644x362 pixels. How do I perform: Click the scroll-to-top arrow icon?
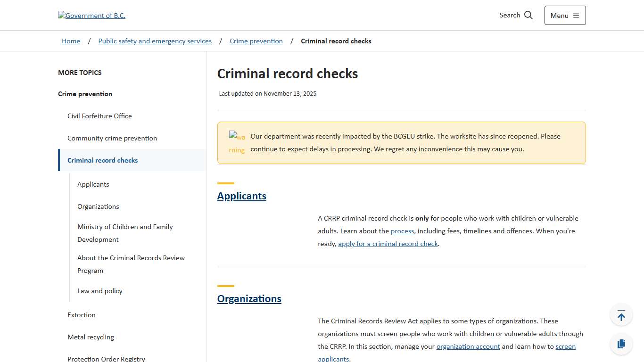pos(621,314)
